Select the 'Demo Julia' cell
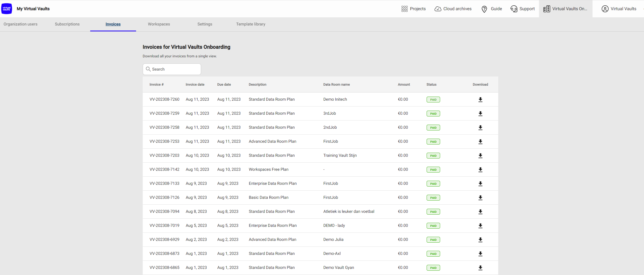The image size is (644, 275). [x=333, y=240]
